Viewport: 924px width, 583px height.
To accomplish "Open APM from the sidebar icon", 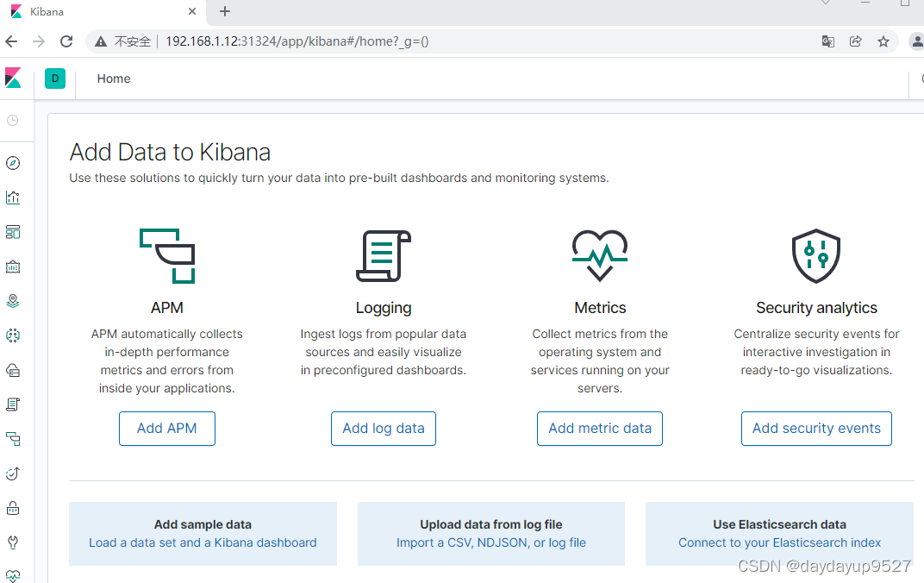I will click(13, 439).
